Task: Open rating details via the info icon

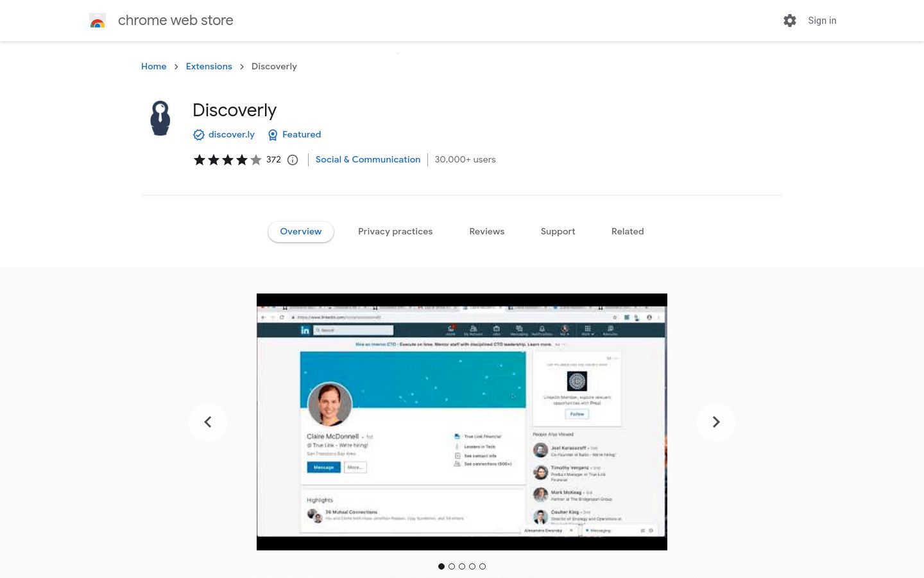Action: pos(293,159)
